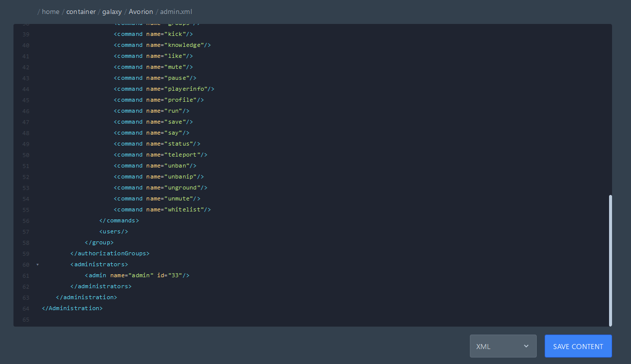631x364 pixels.
Task: Click the <users/> tag
Action: coord(114,231)
